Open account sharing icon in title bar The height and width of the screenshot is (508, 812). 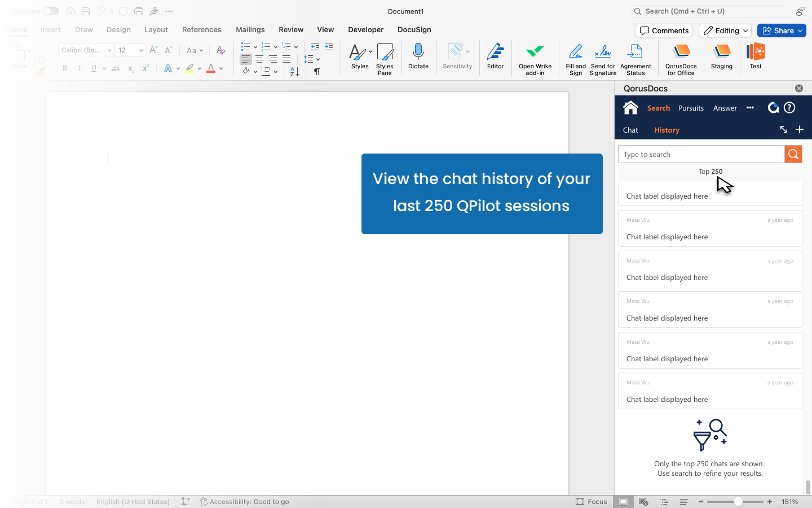coord(800,11)
